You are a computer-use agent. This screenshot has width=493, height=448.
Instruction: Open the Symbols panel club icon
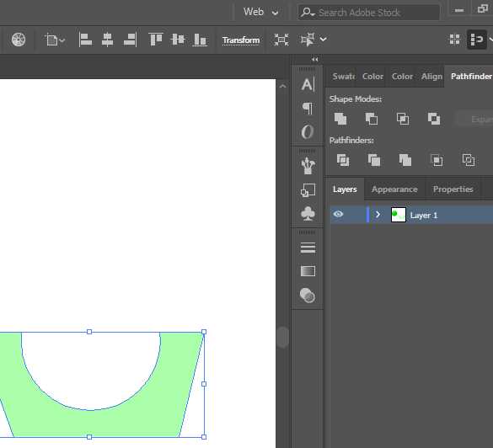point(308,214)
